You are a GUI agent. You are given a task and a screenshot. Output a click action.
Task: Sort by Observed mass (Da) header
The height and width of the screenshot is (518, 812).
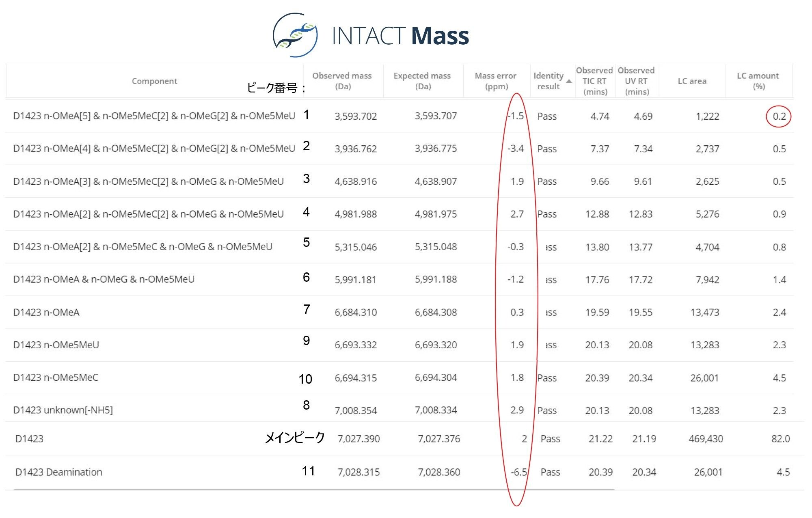[342, 81]
